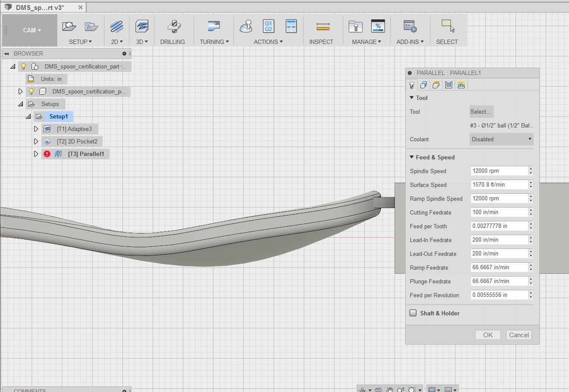This screenshot has width=569, height=392.
Task: Click the Spindle Speed input field
Action: click(499, 171)
